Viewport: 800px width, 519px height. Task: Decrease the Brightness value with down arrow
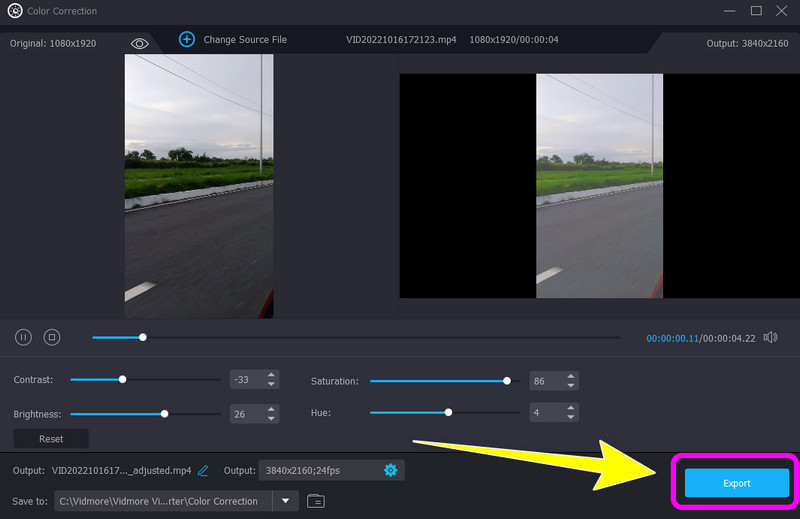(x=272, y=419)
